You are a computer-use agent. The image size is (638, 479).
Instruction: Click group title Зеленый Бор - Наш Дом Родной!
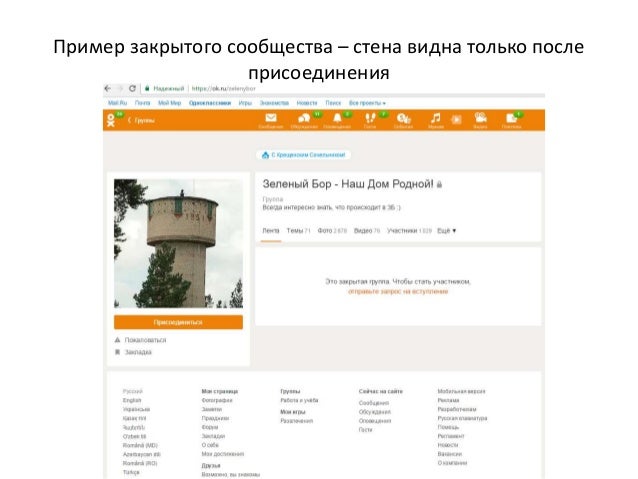click(348, 184)
